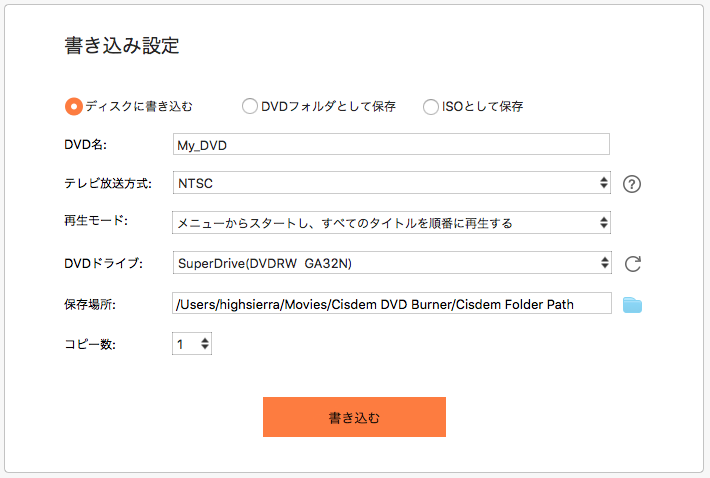Viewport: 710px width, 478px height.
Task: Click the 書き込み設定 heading
Action: pyautogui.click(x=122, y=45)
